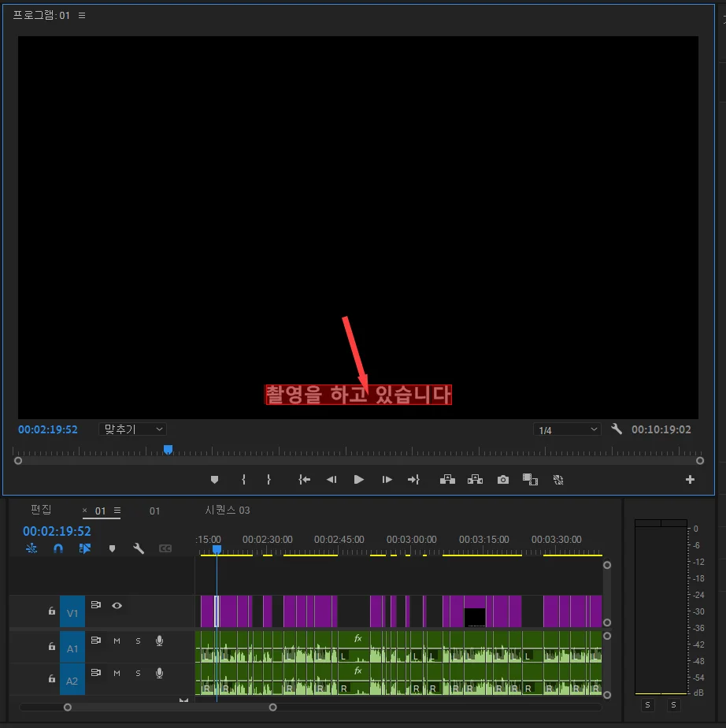Viewport: 726px width, 728px height.
Task: Click the Program monitor playhead marker
Action: [168, 449]
